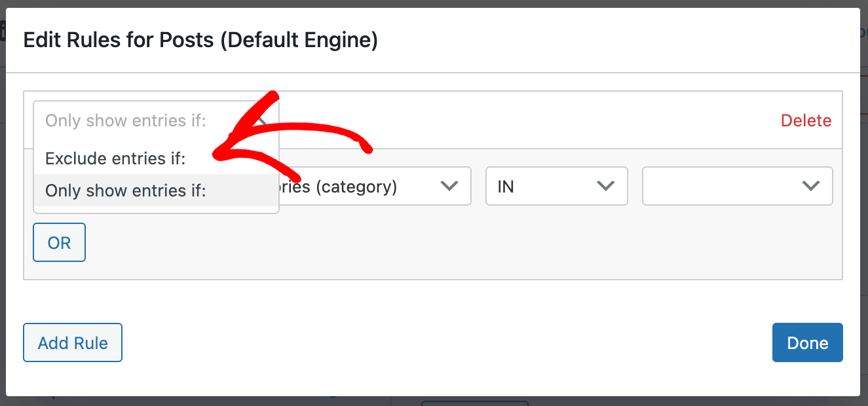Screen dimensions: 868x406
Task: Open the empty value dropdown
Action: click(738, 186)
